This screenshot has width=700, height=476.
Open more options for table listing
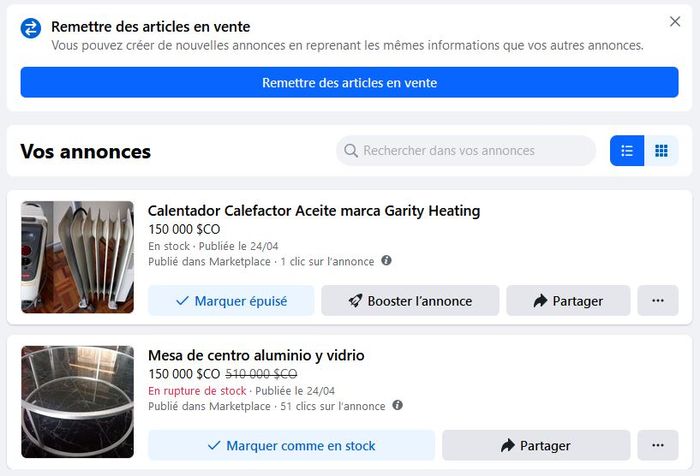[x=658, y=446]
